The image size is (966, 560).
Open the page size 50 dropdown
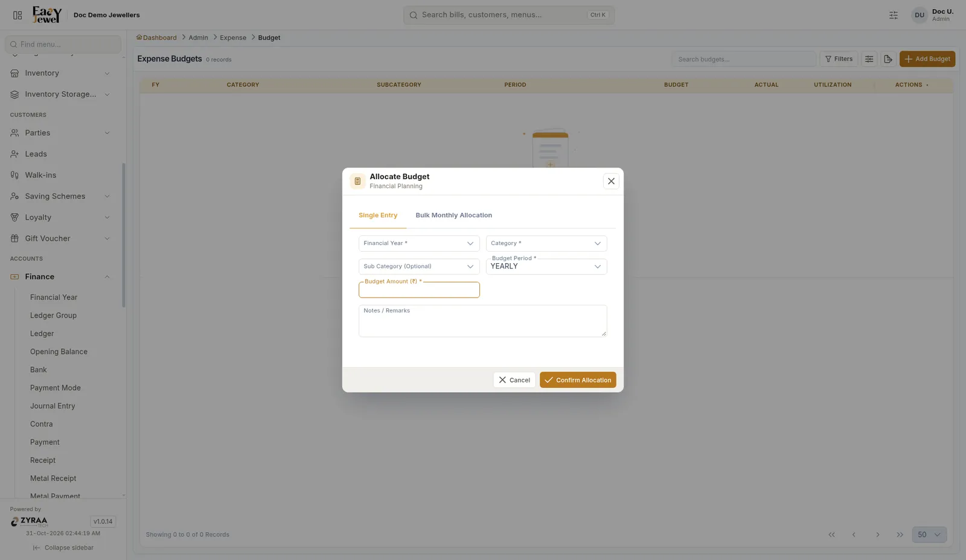tap(929, 535)
